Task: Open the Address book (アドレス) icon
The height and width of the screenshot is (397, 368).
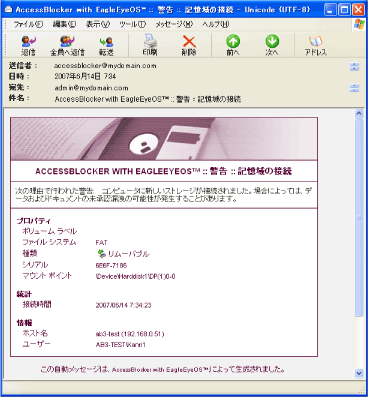Action: (x=315, y=45)
